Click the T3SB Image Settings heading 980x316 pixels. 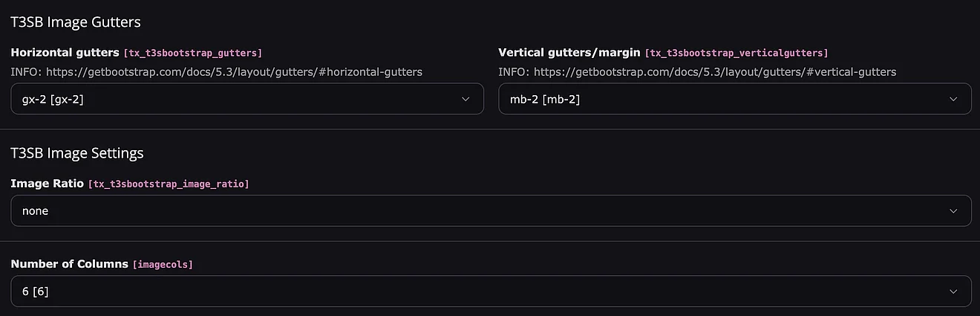pyautogui.click(x=76, y=153)
